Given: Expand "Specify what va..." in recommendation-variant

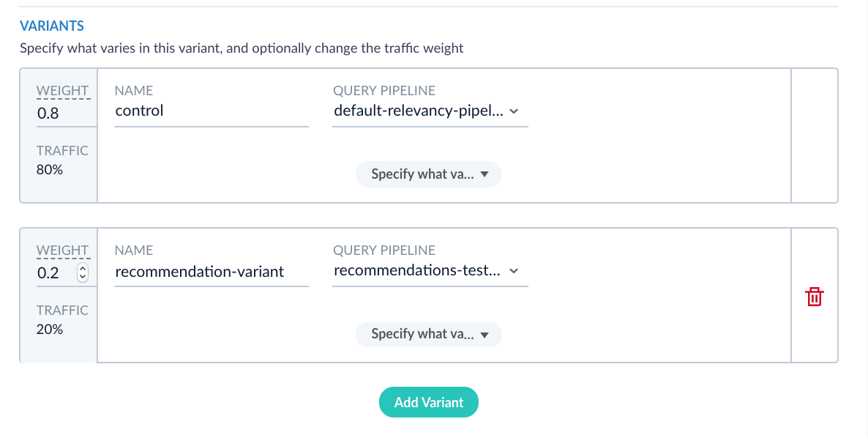Looking at the screenshot, I should [428, 334].
